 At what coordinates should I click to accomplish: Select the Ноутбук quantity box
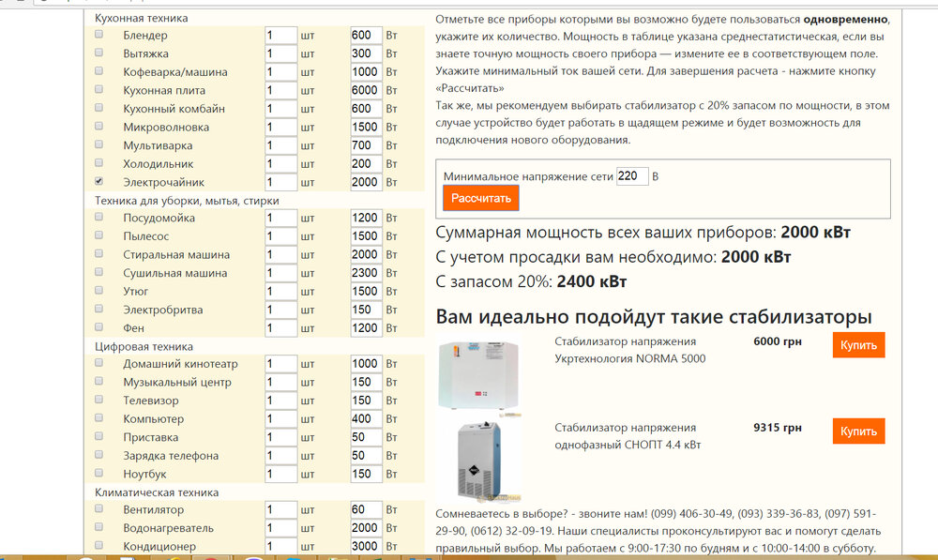tap(280, 474)
